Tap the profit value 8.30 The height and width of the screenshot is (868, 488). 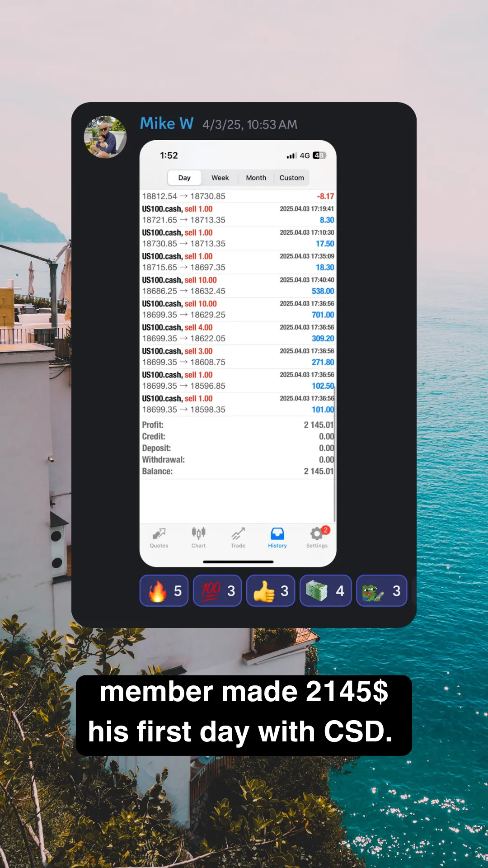[327, 220]
